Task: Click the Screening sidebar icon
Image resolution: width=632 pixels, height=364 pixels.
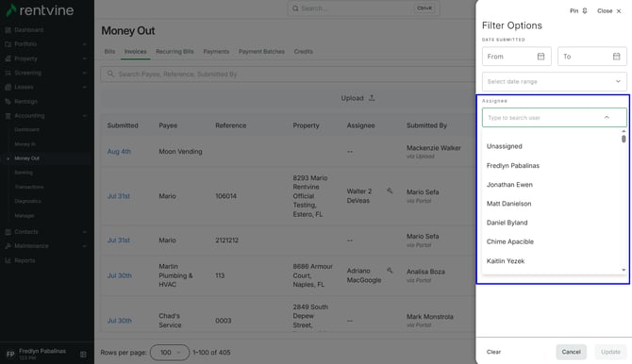Action: pyautogui.click(x=8, y=73)
